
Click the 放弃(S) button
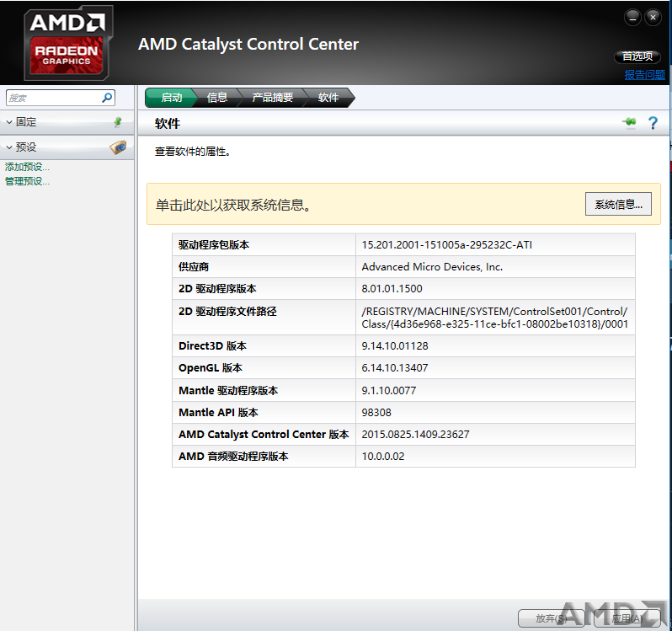pyautogui.click(x=551, y=618)
